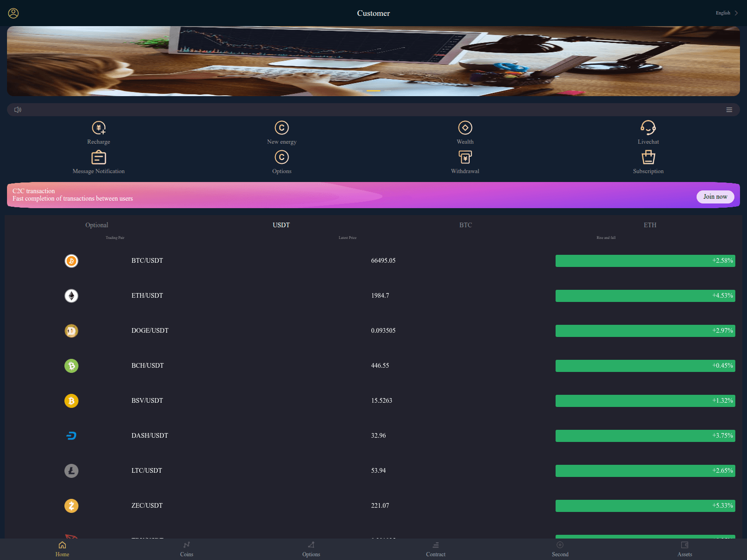Screen dimensions: 747x560
Task: Select the carousel position indicator
Action: tap(373, 91)
